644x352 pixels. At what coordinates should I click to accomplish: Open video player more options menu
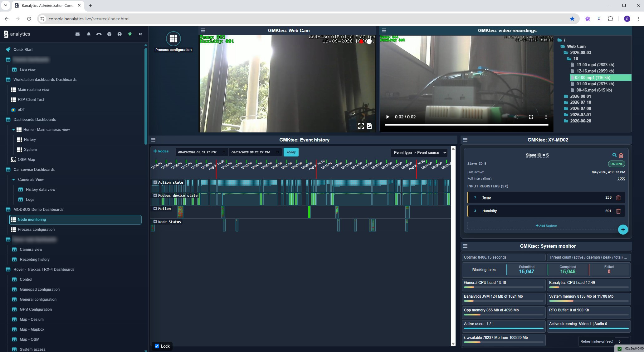546,117
